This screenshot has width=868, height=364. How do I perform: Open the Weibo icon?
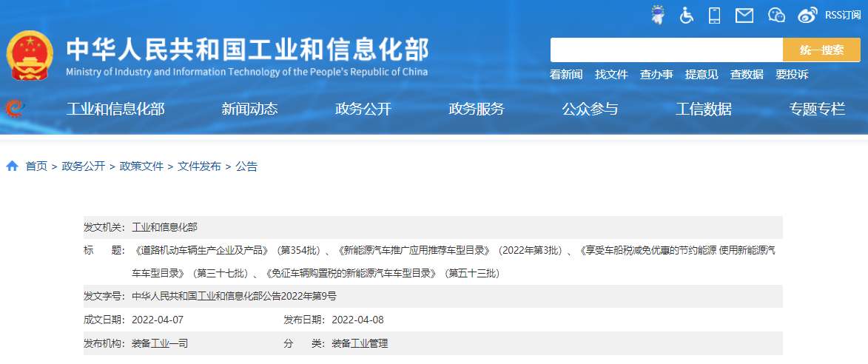point(807,16)
